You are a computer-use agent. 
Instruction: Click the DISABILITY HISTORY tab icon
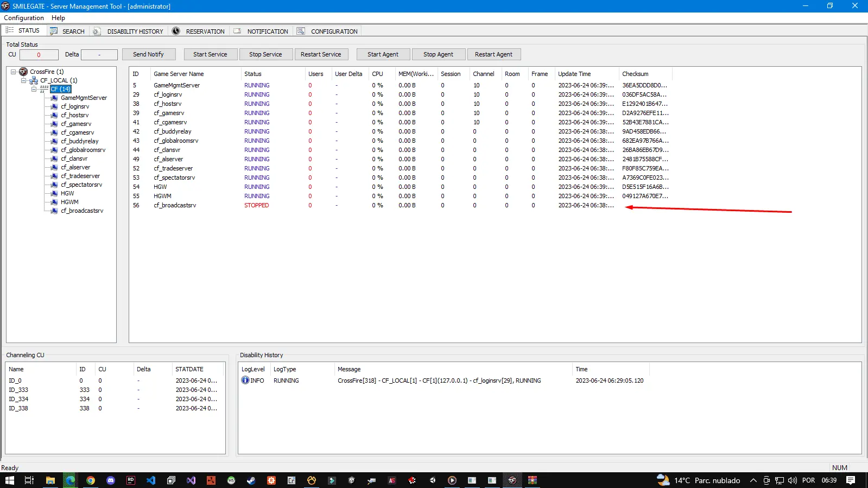(x=97, y=31)
